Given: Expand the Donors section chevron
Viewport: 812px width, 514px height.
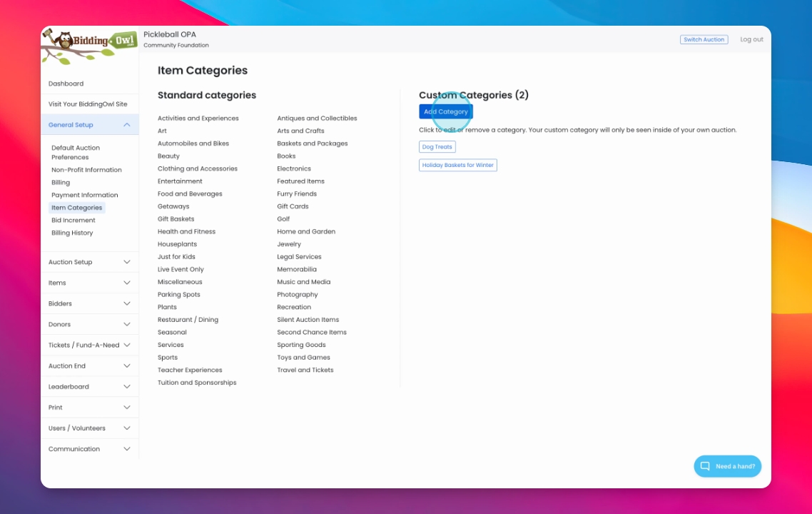Looking at the screenshot, I should point(127,324).
